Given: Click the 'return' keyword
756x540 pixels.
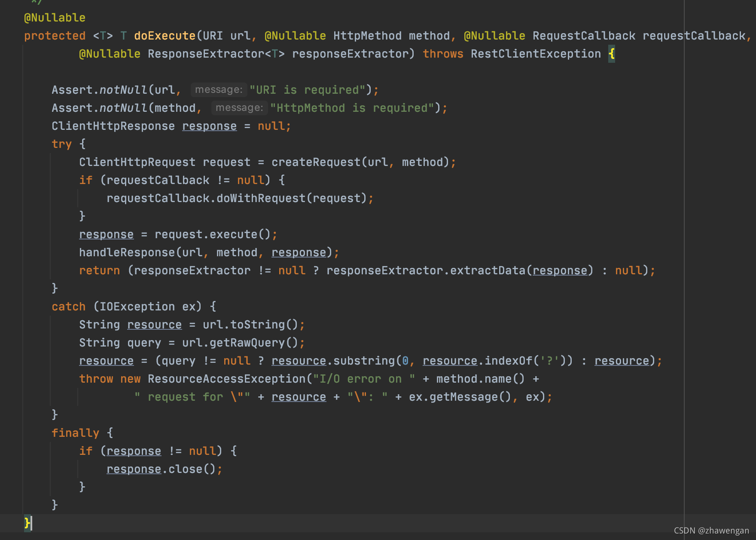Looking at the screenshot, I should point(99,270).
